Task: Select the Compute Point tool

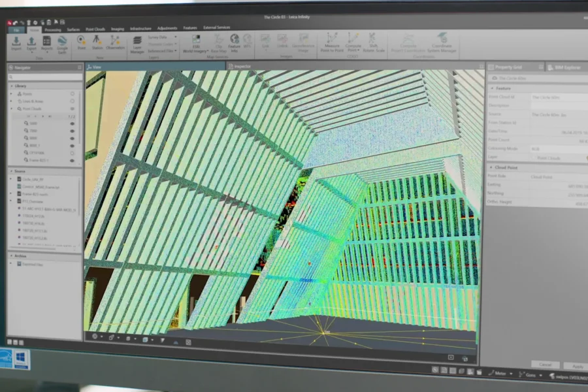Action: (x=353, y=42)
